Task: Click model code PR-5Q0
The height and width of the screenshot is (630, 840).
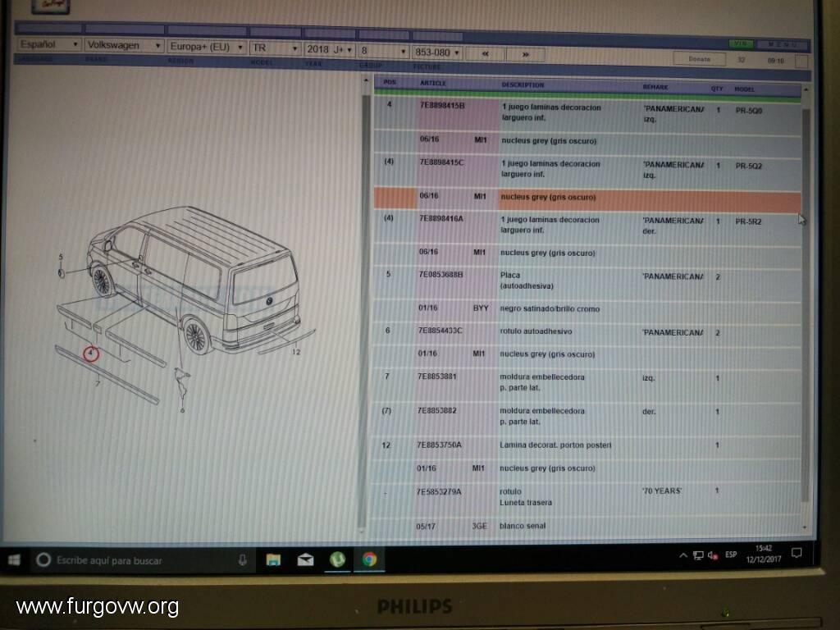Action: [748, 111]
